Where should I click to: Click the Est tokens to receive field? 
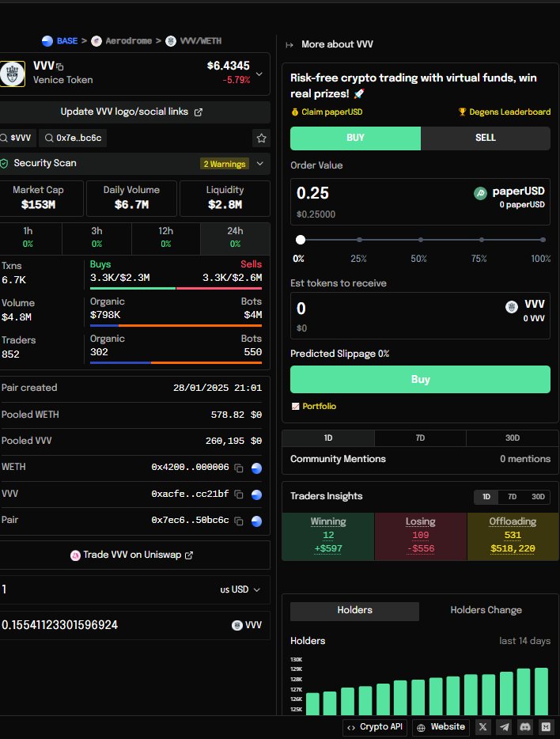tap(420, 316)
